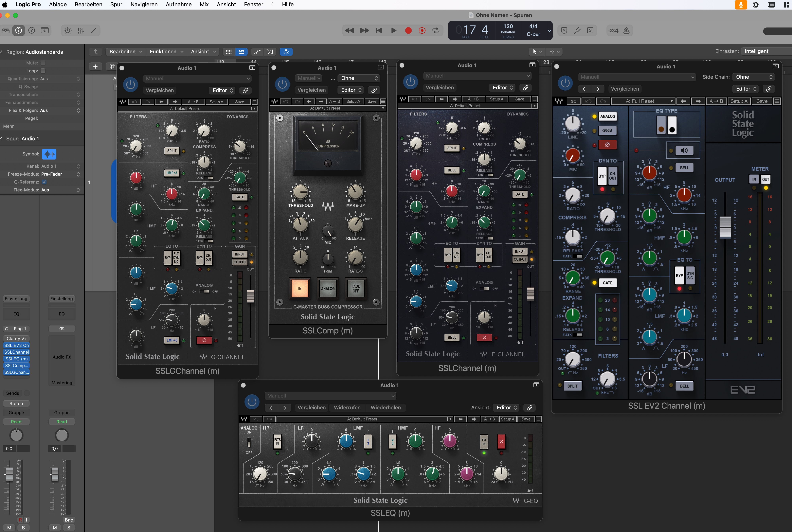Open the Library icon in control bar

[x=5, y=30]
